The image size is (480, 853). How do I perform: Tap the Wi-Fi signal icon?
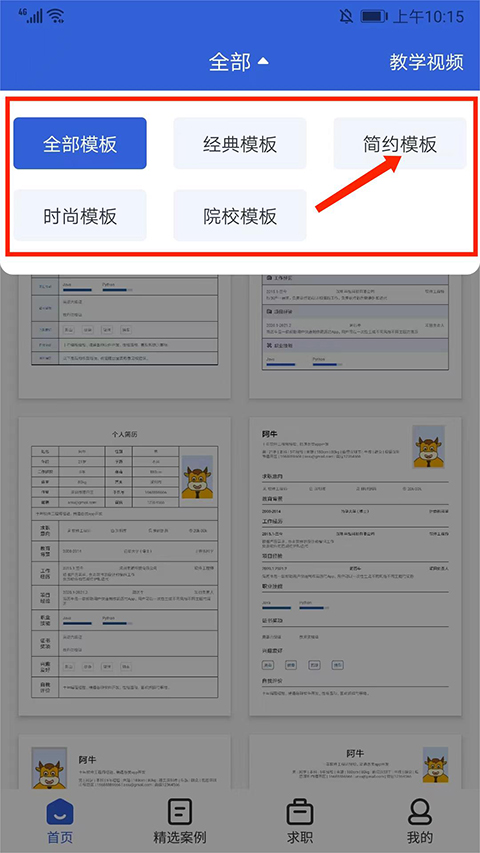coord(56,16)
